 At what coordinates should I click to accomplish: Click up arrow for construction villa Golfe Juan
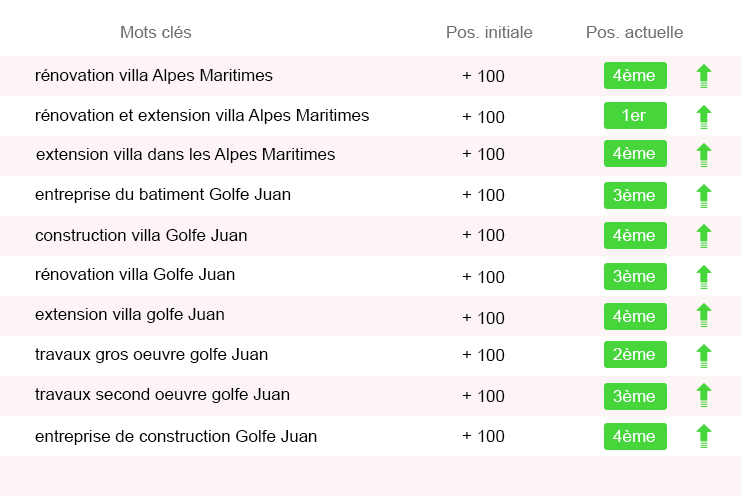tap(704, 236)
